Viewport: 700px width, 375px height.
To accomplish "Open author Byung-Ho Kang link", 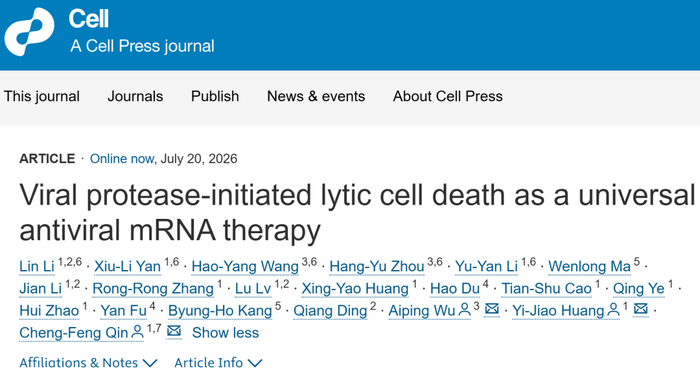I will point(220,310).
